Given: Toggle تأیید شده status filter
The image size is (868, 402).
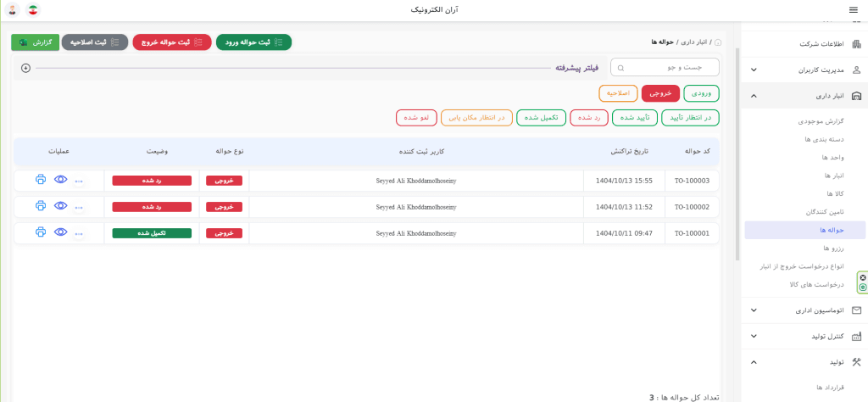Looking at the screenshot, I should (x=634, y=118).
